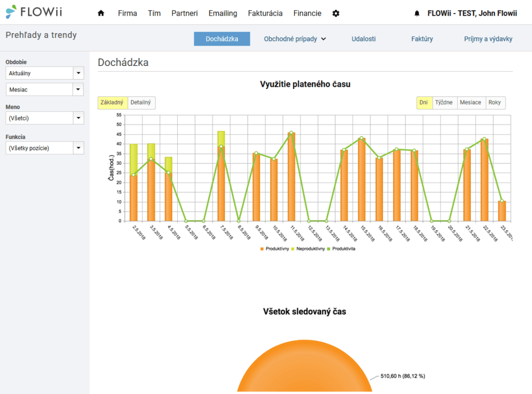
Task: Click arrow of (Všetky pozície) combo box
Action: pyautogui.click(x=78, y=148)
